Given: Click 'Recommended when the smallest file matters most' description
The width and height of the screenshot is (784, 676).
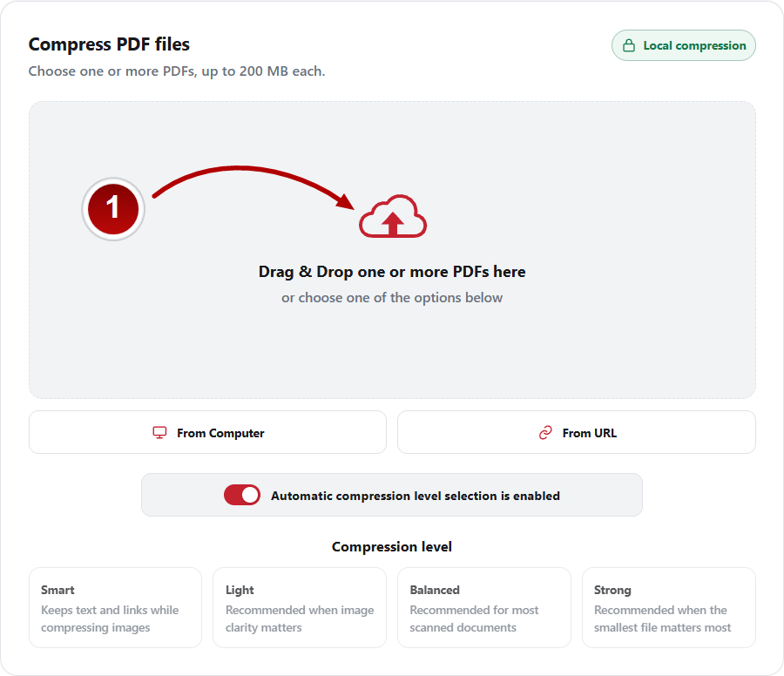Looking at the screenshot, I should point(663,619).
